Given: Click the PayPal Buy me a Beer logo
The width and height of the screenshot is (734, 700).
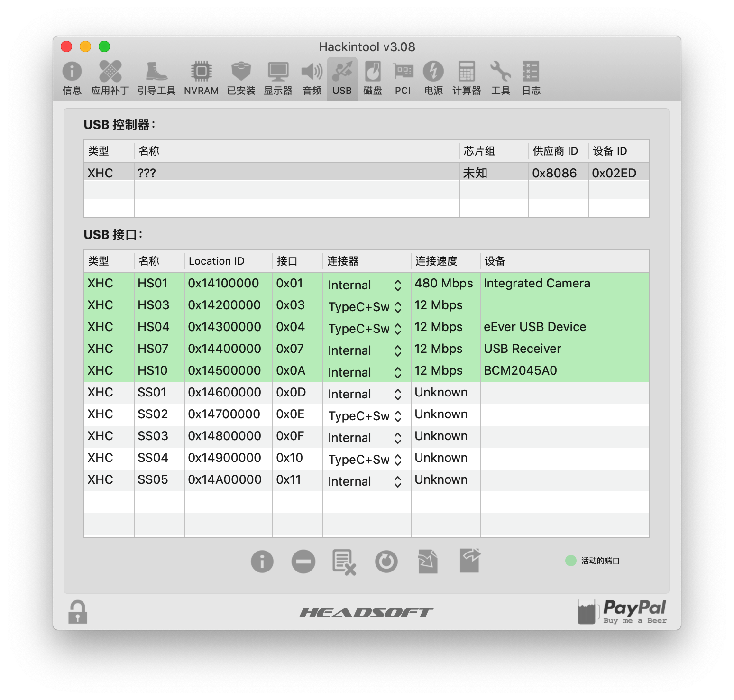Looking at the screenshot, I should pyautogui.click(x=622, y=612).
